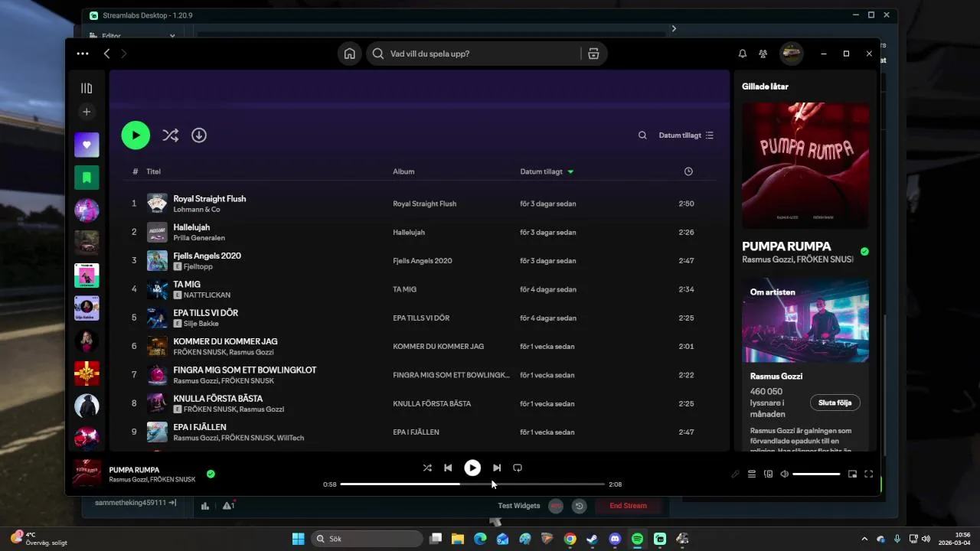The height and width of the screenshot is (551, 980).
Task: Click the REC button in Streamlabs
Action: coord(556,506)
